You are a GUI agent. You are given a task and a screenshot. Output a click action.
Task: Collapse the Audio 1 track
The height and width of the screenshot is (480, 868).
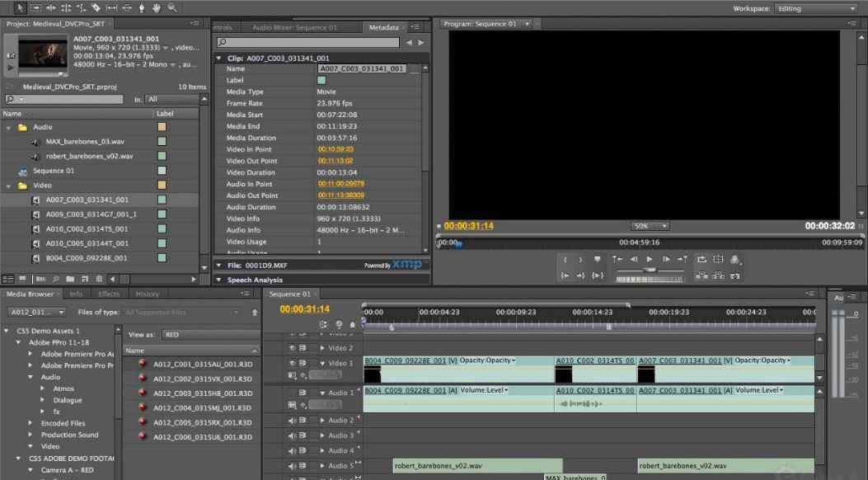[x=322, y=393]
